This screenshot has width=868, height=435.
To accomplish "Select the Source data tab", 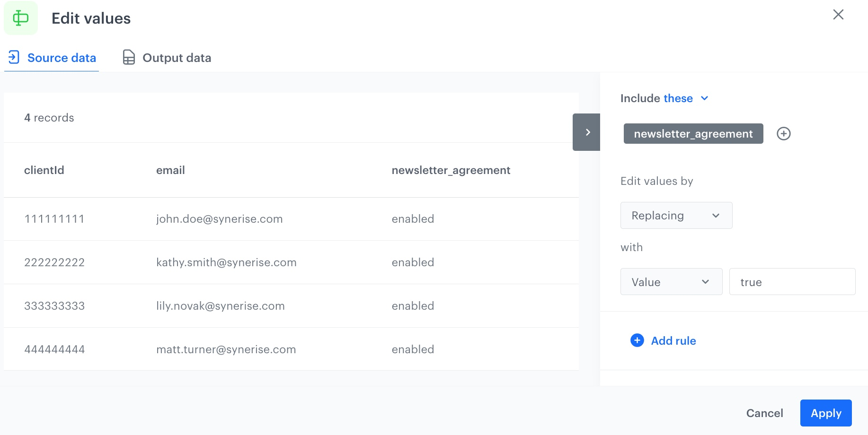I will click(x=62, y=58).
